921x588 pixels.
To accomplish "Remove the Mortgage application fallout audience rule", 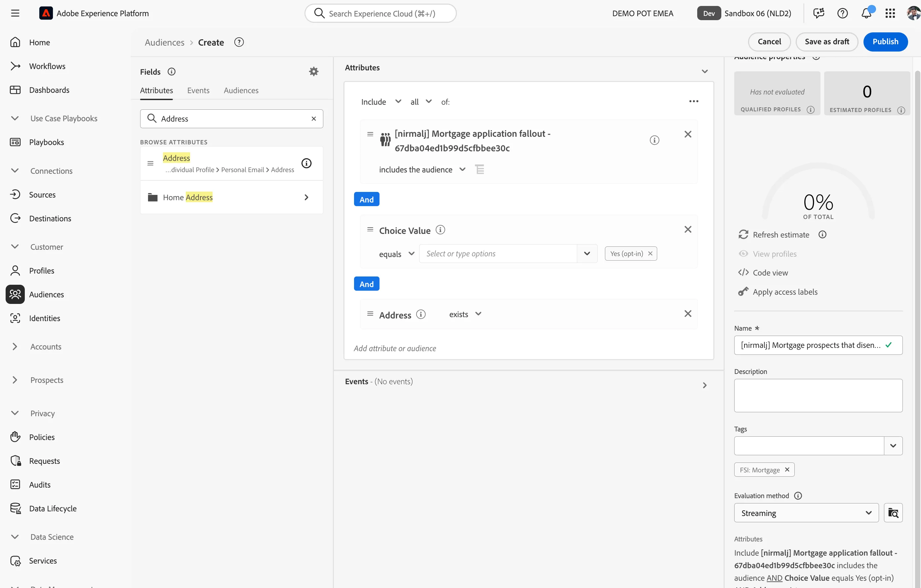I will click(688, 134).
